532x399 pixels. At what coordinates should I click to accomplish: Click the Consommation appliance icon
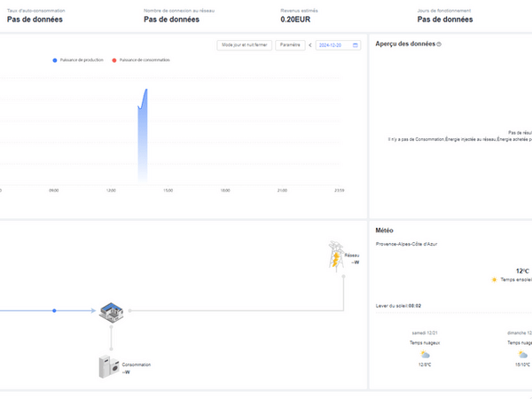(x=108, y=367)
